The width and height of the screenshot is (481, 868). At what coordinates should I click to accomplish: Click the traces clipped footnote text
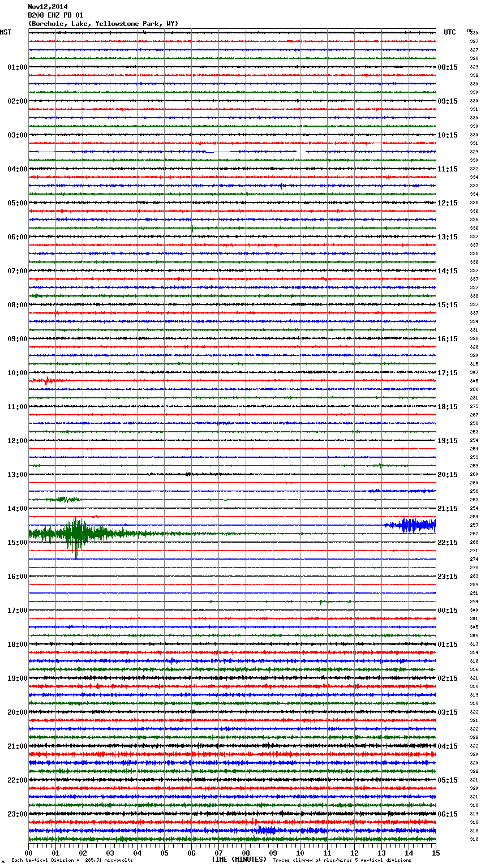(342, 860)
